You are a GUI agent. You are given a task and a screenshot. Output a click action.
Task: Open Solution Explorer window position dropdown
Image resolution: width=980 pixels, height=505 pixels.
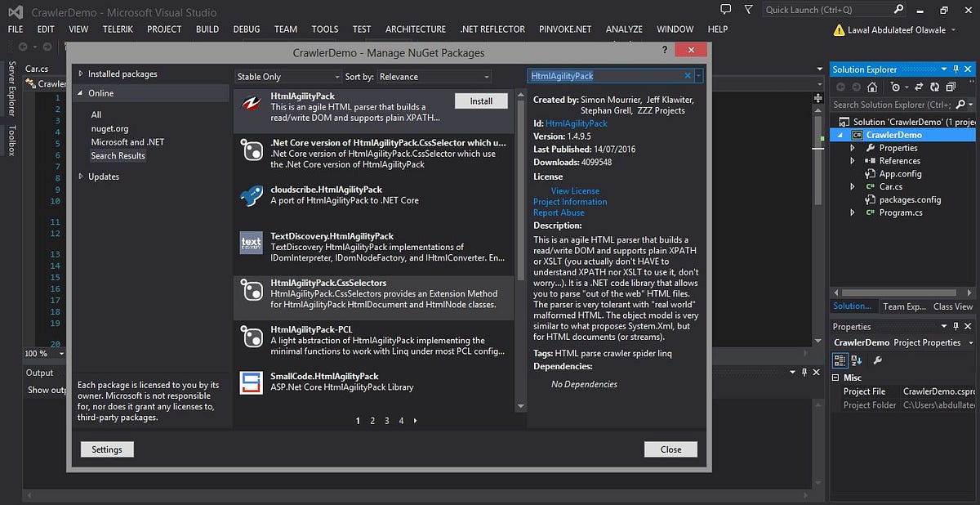click(944, 69)
